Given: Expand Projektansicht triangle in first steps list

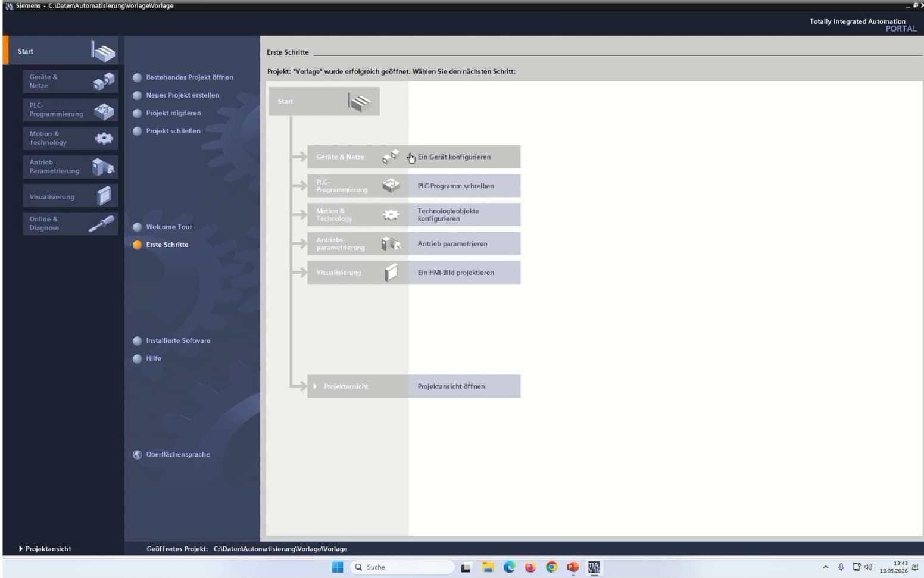Looking at the screenshot, I should pos(315,386).
